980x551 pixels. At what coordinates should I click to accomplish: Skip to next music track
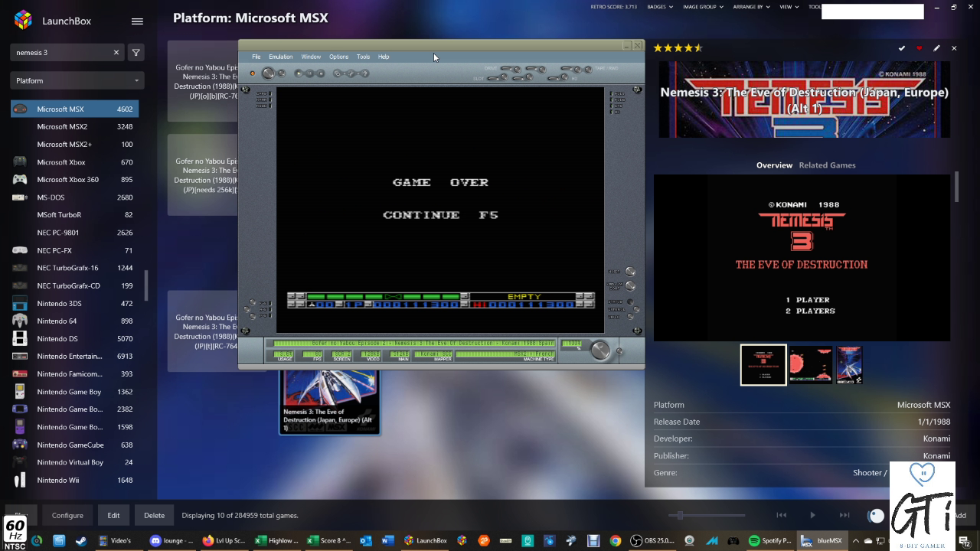coord(844,515)
